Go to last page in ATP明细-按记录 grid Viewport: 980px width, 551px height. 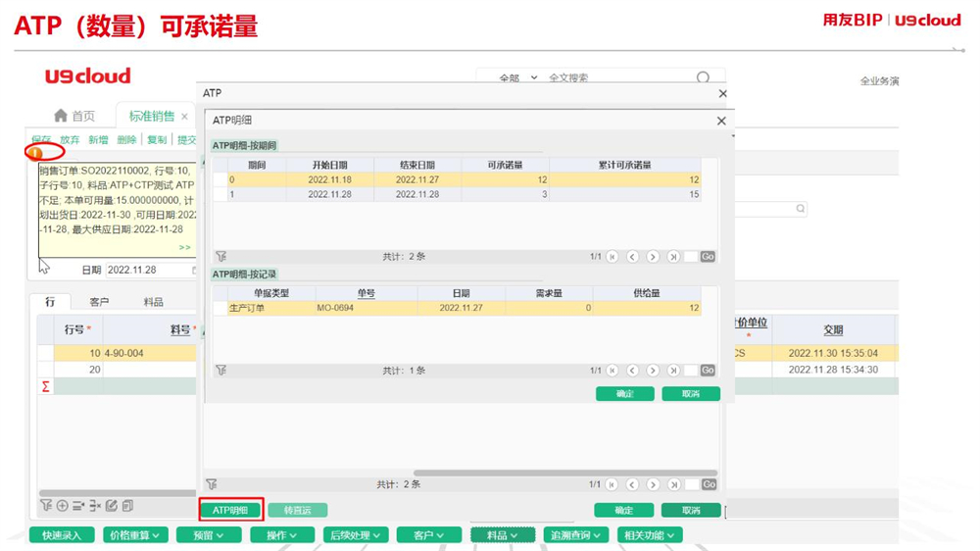(x=673, y=371)
